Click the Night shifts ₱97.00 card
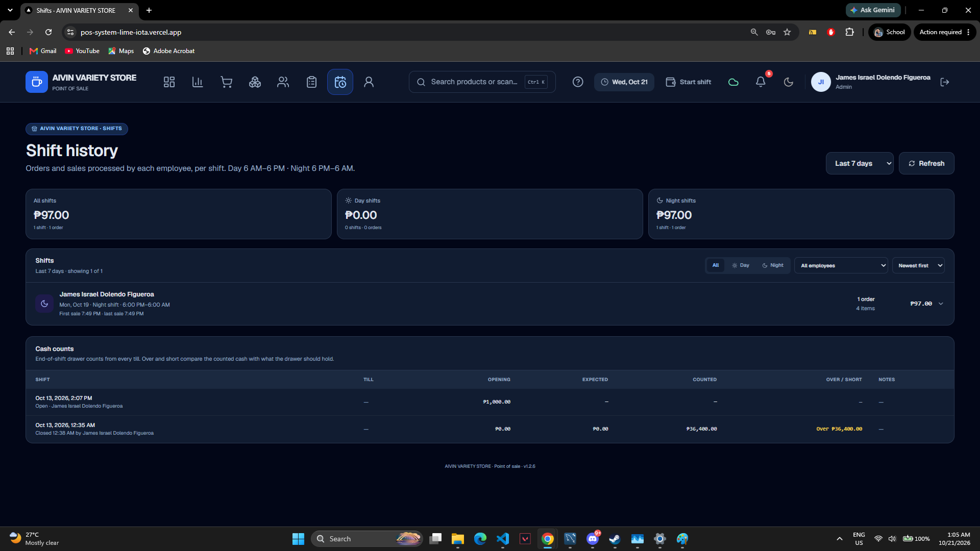 [x=801, y=214]
